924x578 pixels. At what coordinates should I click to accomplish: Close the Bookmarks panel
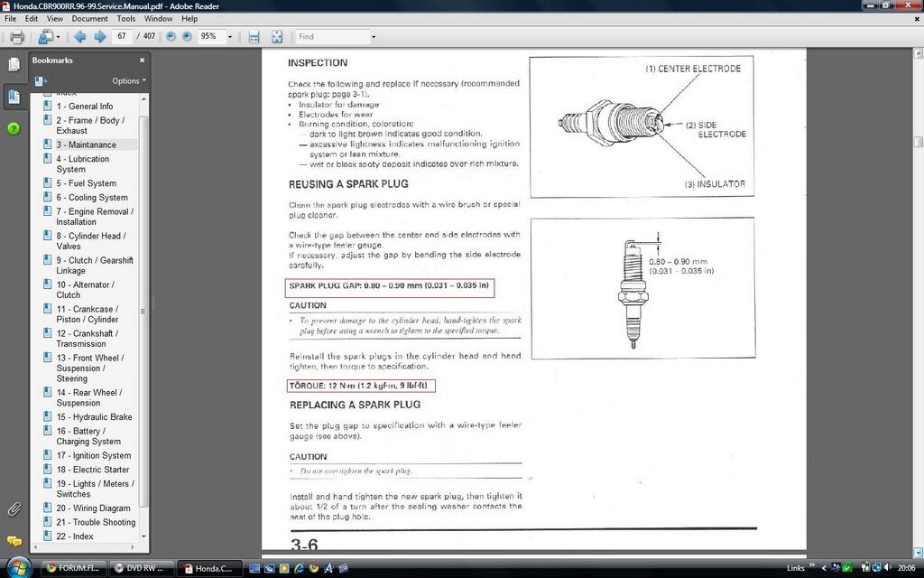click(142, 61)
